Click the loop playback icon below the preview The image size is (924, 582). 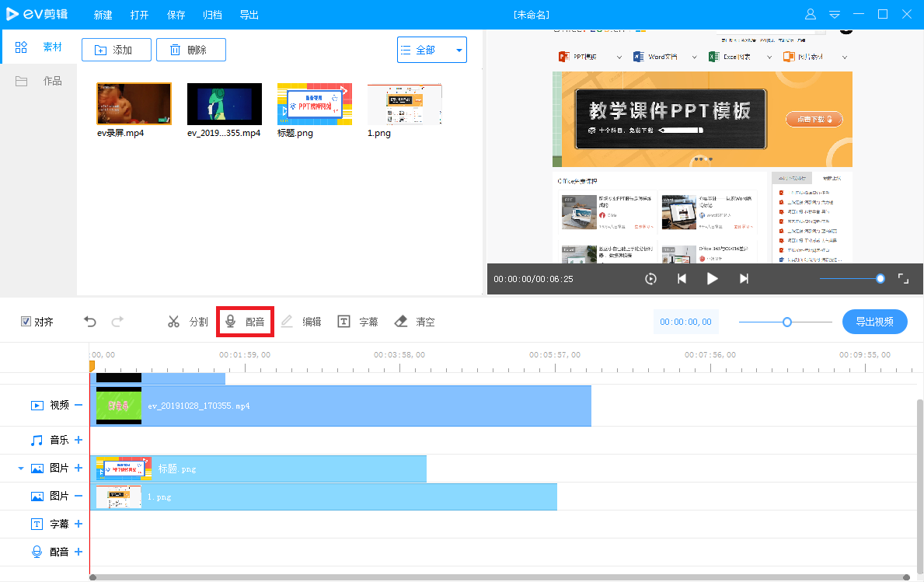(650, 278)
